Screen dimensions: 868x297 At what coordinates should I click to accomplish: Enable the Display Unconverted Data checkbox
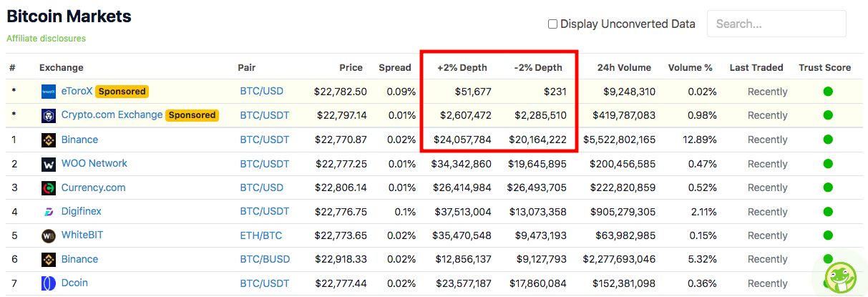tap(552, 24)
